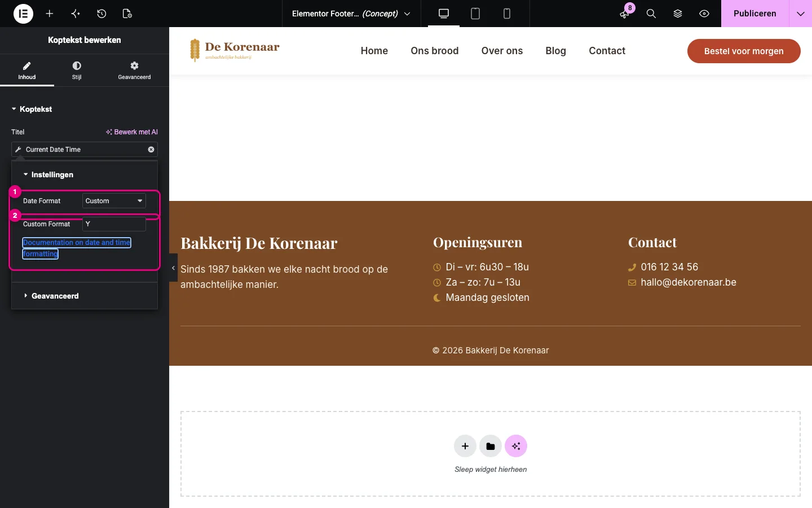The height and width of the screenshot is (508, 812).
Task: Open the Date Format dropdown
Action: click(x=114, y=201)
